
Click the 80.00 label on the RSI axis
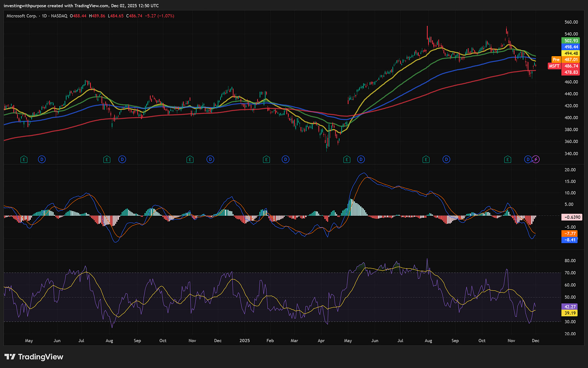point(570,261)
